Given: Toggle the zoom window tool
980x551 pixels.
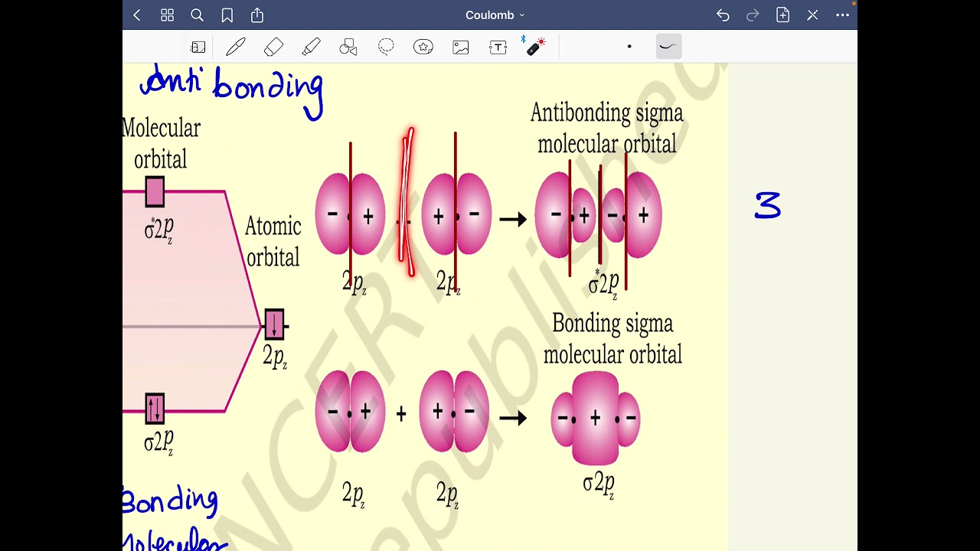Looking at the screenshot, I should tap(198, 47).
